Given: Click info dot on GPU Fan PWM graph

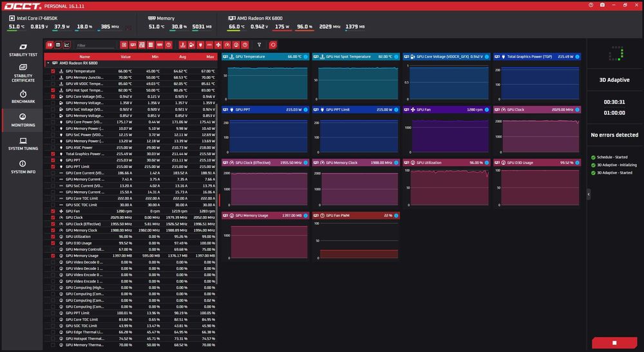Looking at the screenshot, I should 396,216.
